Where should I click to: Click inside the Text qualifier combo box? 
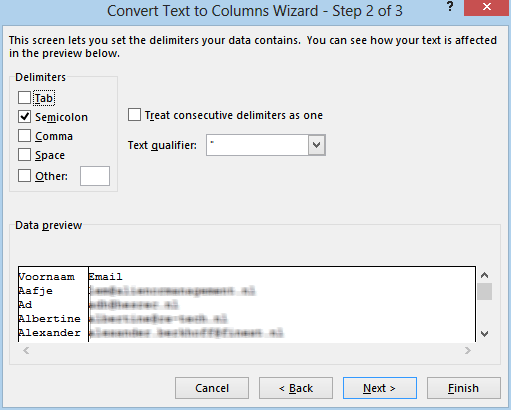point(257,145)
